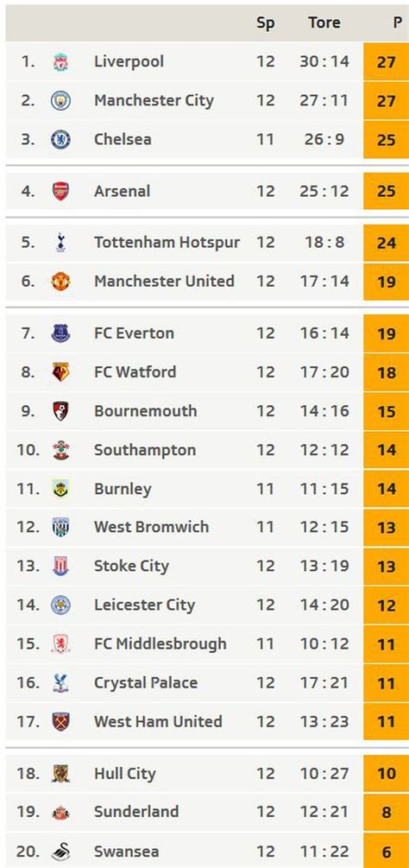This screenshot has height=868, width=409.
Task: Select the Crystal Palace eagle crest
Action: pyautogui.click(x=60, y=683)
